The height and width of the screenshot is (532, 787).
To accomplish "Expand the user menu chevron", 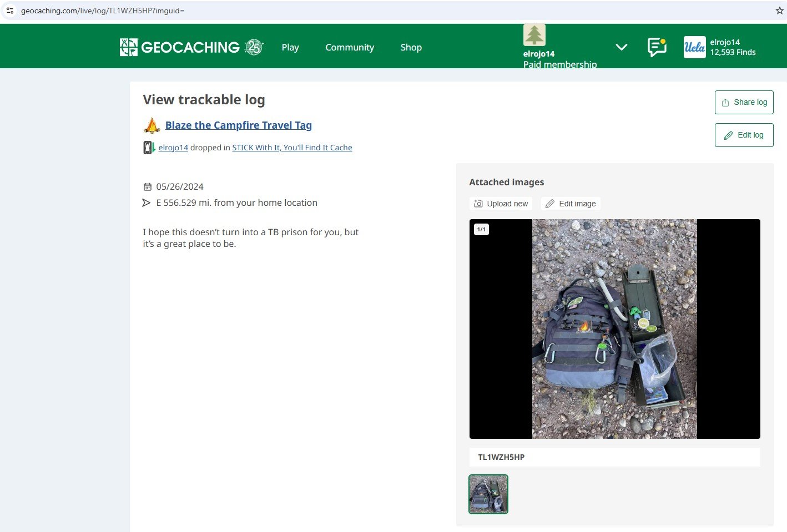I will click(x=622, y=47).
